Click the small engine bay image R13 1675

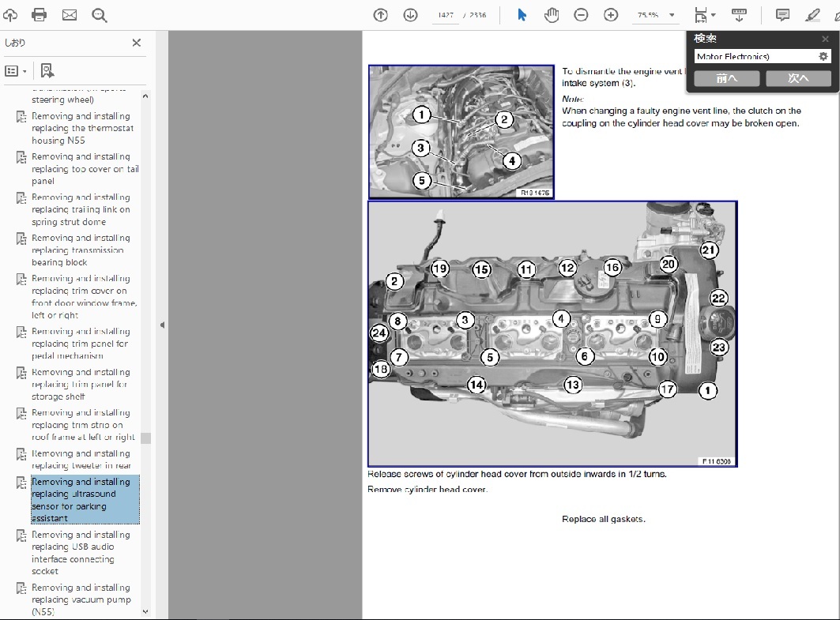point(461,132)
